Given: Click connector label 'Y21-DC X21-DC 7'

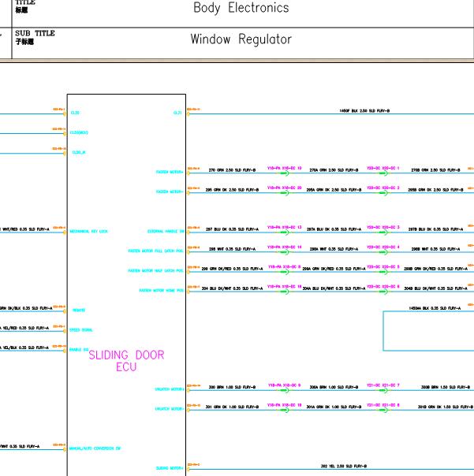Looking at the screenshot, I should coord(383,385).
